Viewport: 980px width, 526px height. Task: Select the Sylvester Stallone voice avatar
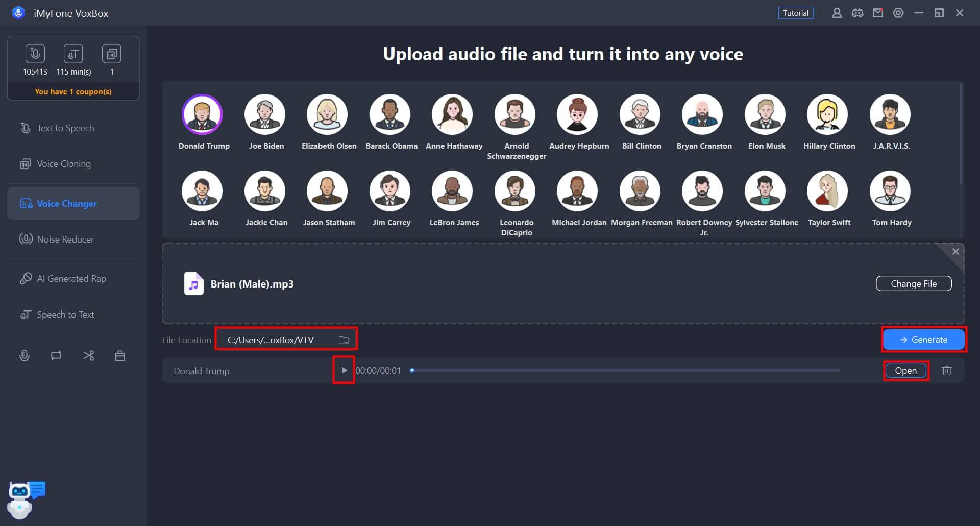point(765,191)
